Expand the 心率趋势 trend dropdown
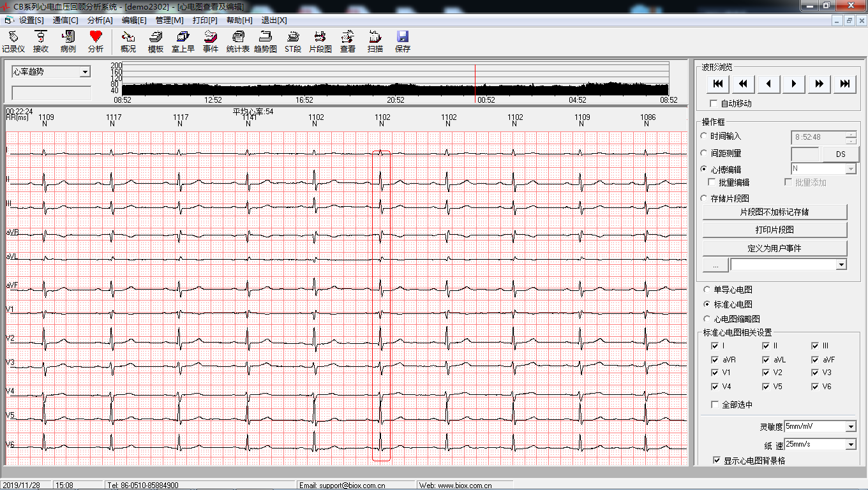This screenshot has height=490, width=868. pyautogui.click(x=85, y=72)
